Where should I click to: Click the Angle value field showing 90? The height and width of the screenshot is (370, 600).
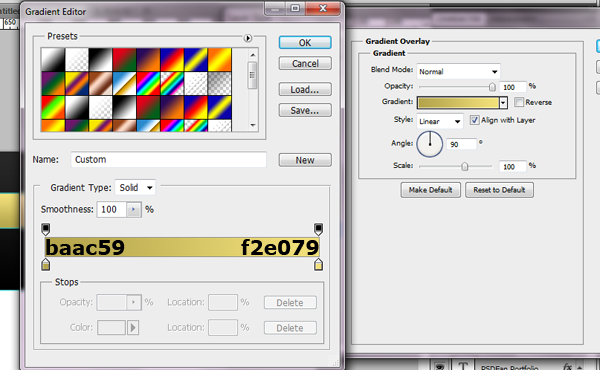click(x=461, y=144)
